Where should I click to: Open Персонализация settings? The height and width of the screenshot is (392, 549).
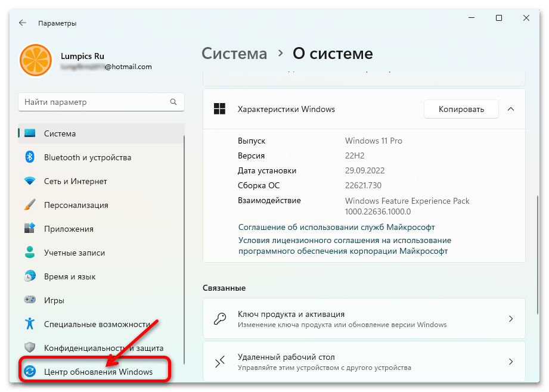(x=76, y=205)
